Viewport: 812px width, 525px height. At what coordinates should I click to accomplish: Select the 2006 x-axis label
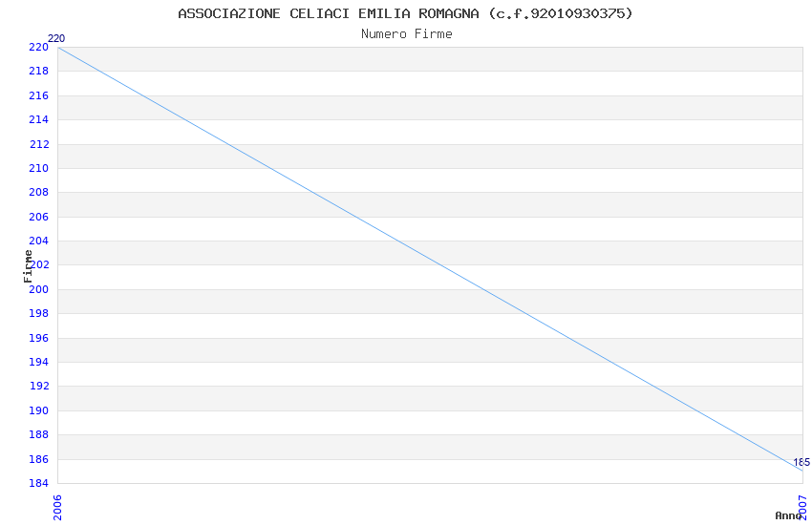coord(57,508)
